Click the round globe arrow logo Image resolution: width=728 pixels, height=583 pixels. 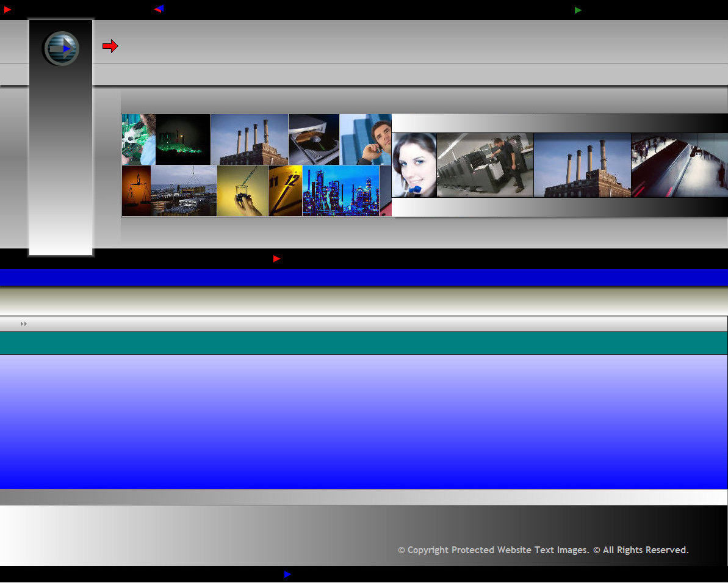tap(61, 48)
